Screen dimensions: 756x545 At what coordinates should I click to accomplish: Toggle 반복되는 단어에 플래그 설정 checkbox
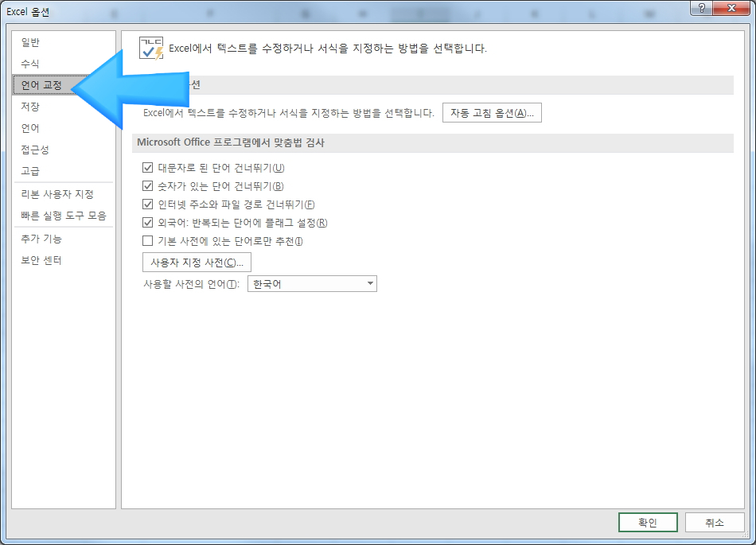(147, 223)
